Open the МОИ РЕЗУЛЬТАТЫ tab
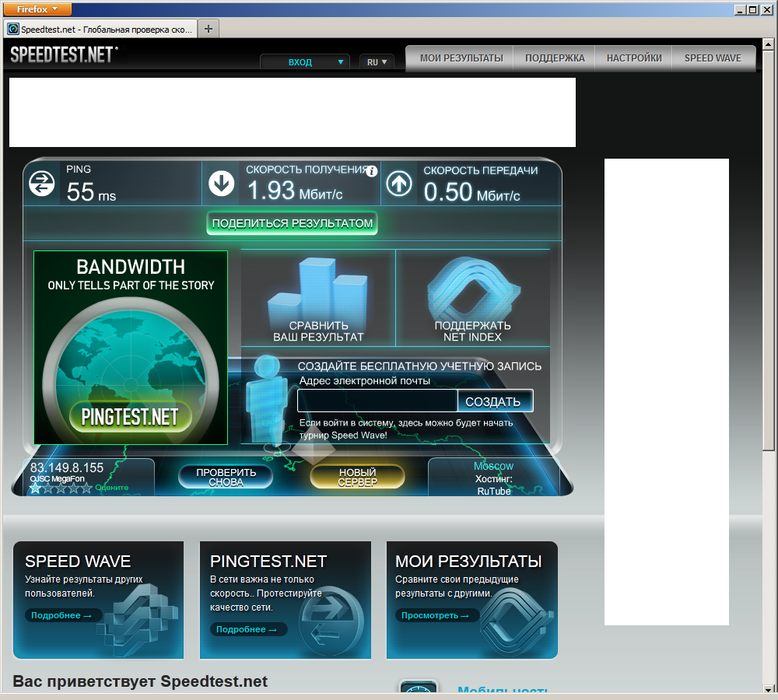This screenshot has width=778, height=700. pyautogui.click(x=461, y=58)
